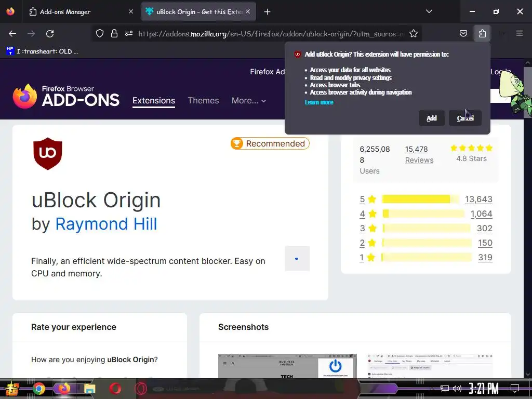The image size is (532, 399).
Task: Click the four-star rating bar
Action: pyautogui.click(x=423, y=214)
